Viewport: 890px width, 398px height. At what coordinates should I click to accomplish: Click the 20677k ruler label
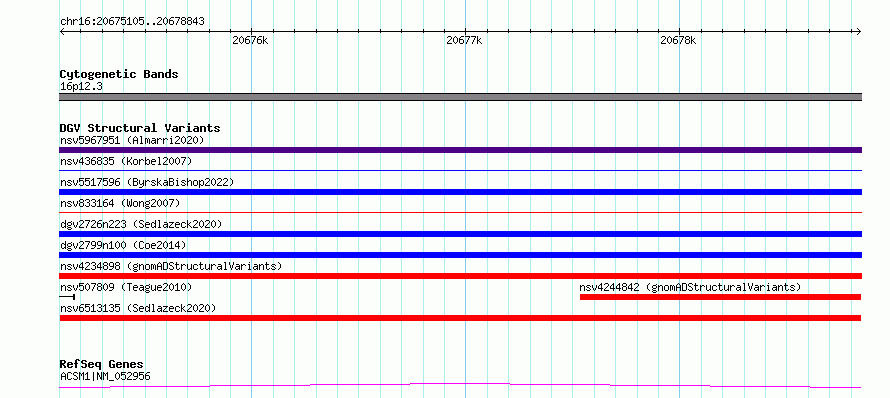pos(464,40)
